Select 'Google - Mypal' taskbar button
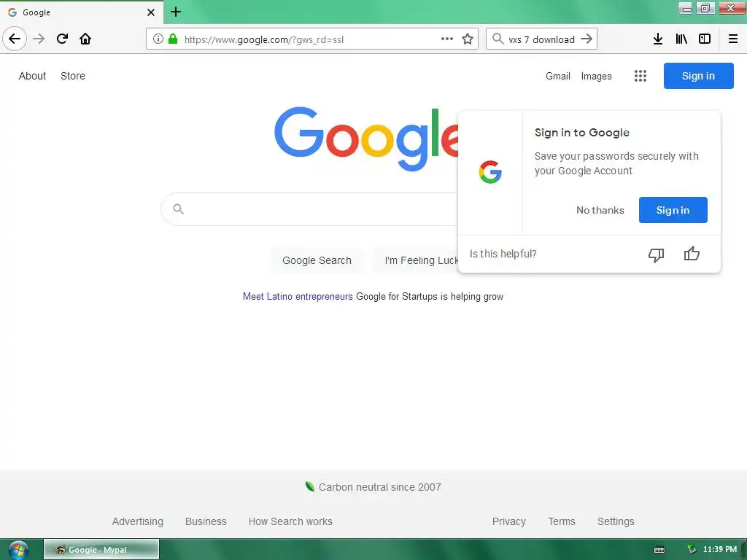 pos(101,550)
